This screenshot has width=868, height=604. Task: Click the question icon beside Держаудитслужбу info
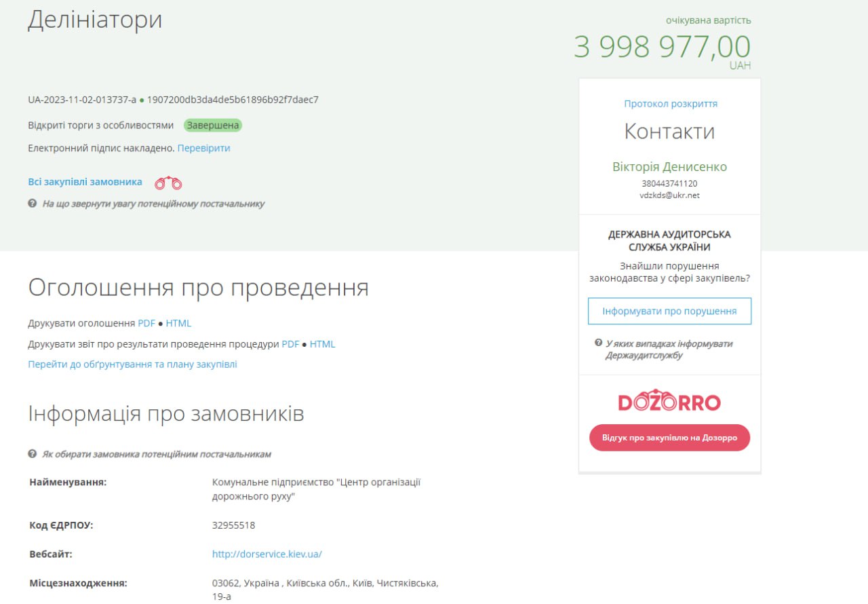[x=599, y=343]
